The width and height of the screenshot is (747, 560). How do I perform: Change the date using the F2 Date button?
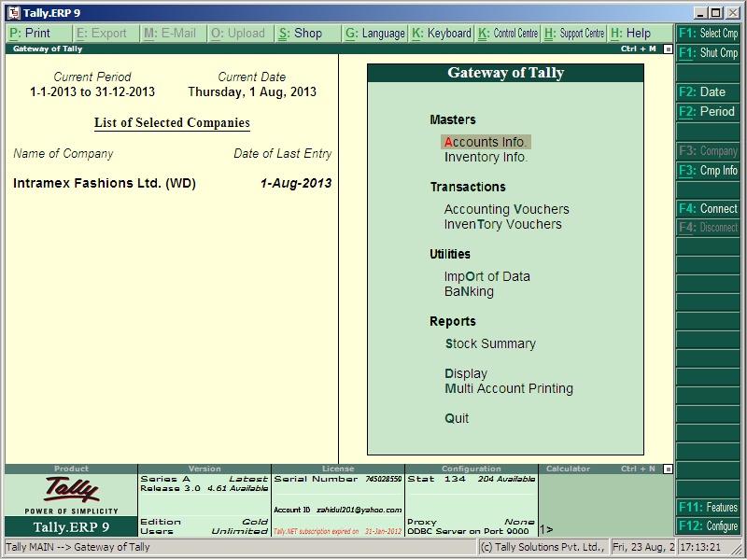click(710, 91)
